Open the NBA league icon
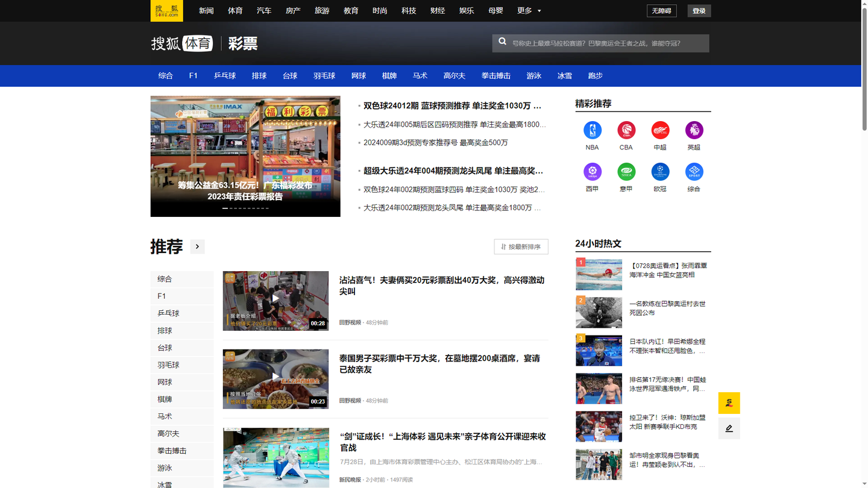868x488 pixels. coord(592,130)
